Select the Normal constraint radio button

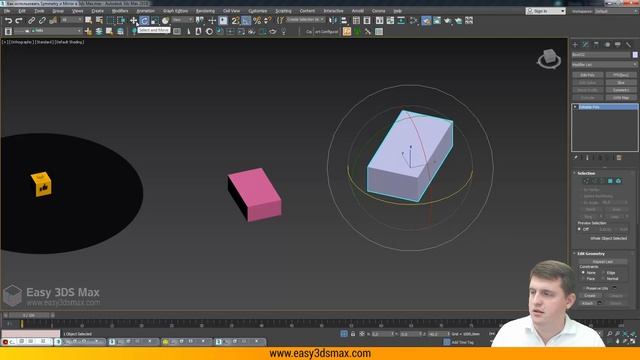pos(603,278)
